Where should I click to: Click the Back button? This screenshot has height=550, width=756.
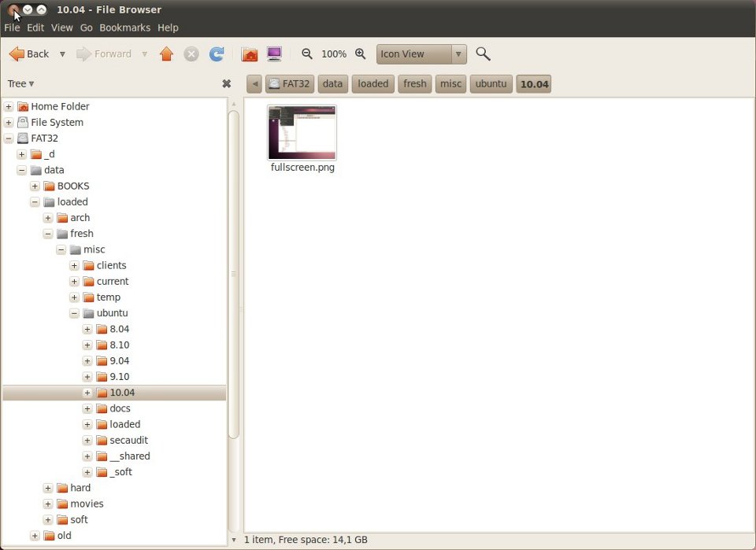pyautogui.click(x=29, y=54)
